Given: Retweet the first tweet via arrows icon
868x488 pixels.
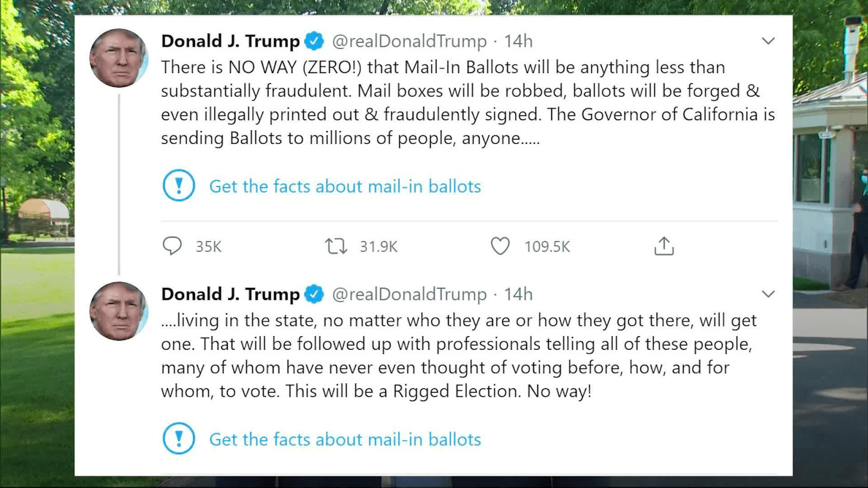Looking at the screenshot, I should pos(336,247).
